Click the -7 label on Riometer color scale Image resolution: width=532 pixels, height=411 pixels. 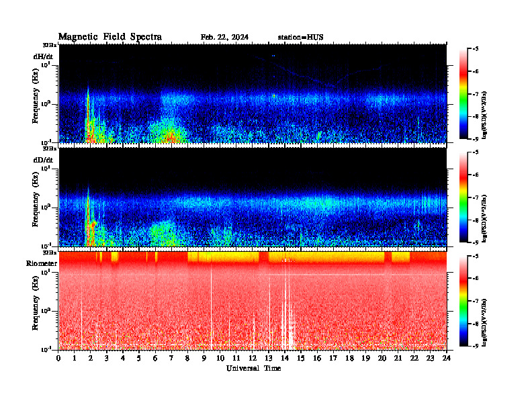coord(476,301)
